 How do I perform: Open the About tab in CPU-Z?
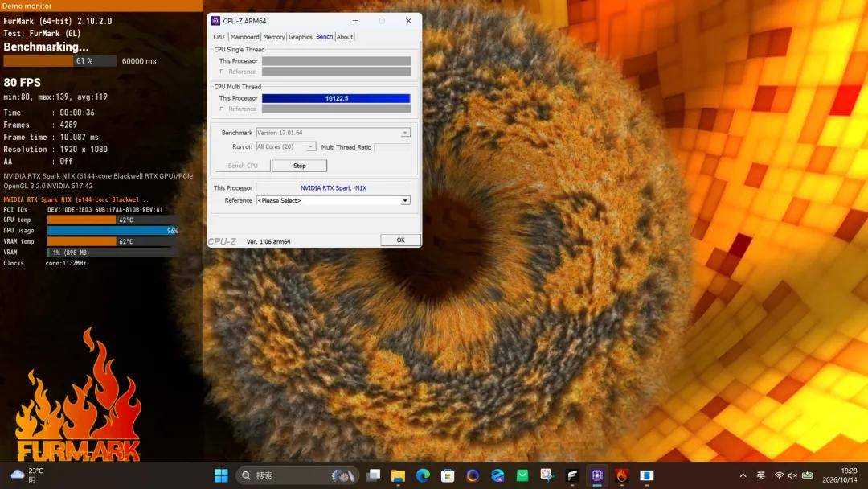tap(344, 37)
